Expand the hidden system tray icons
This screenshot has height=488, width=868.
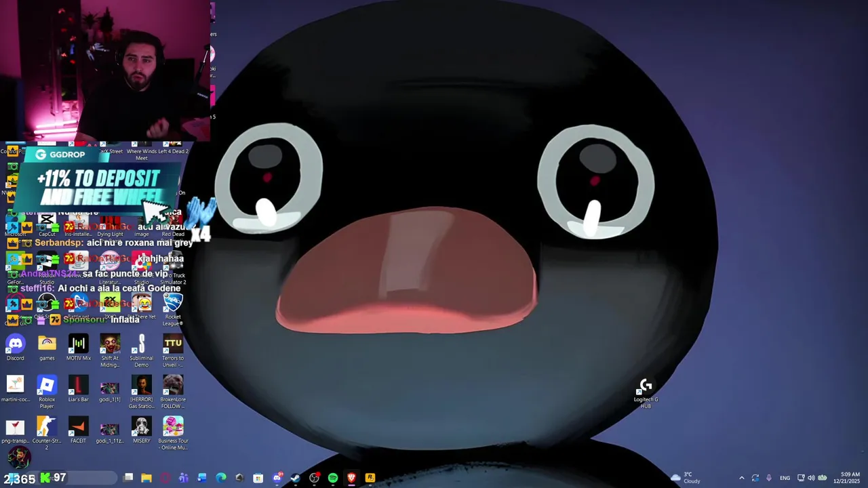741,478
